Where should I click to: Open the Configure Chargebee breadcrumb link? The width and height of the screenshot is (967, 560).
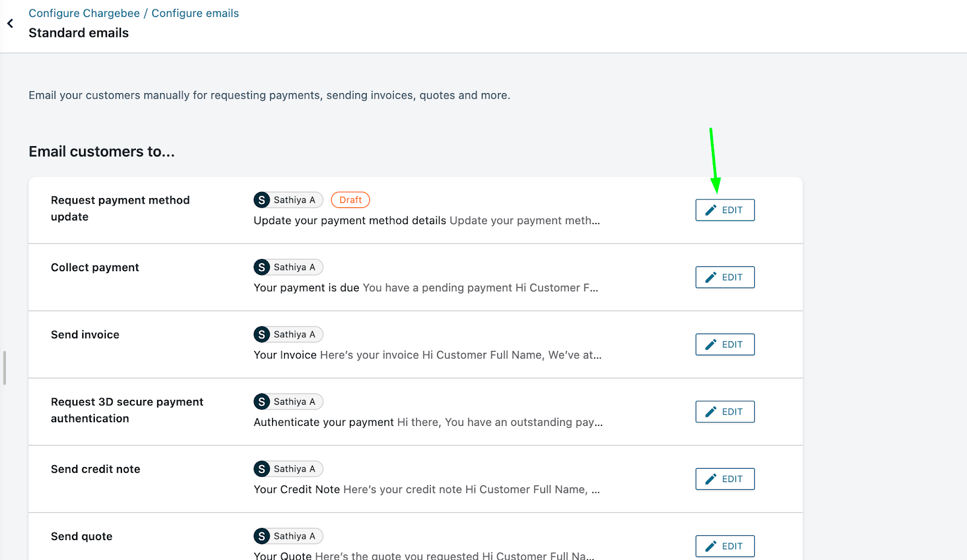pyautogui.click(x=84, y=13)
